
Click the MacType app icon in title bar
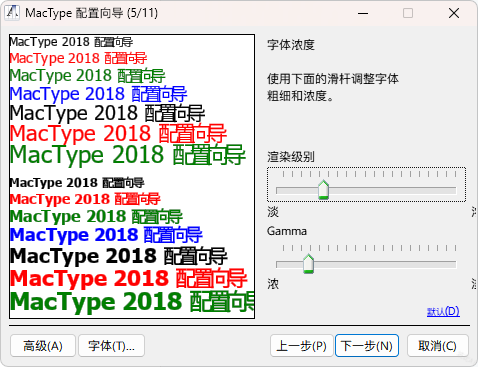(x=12, y=13)
